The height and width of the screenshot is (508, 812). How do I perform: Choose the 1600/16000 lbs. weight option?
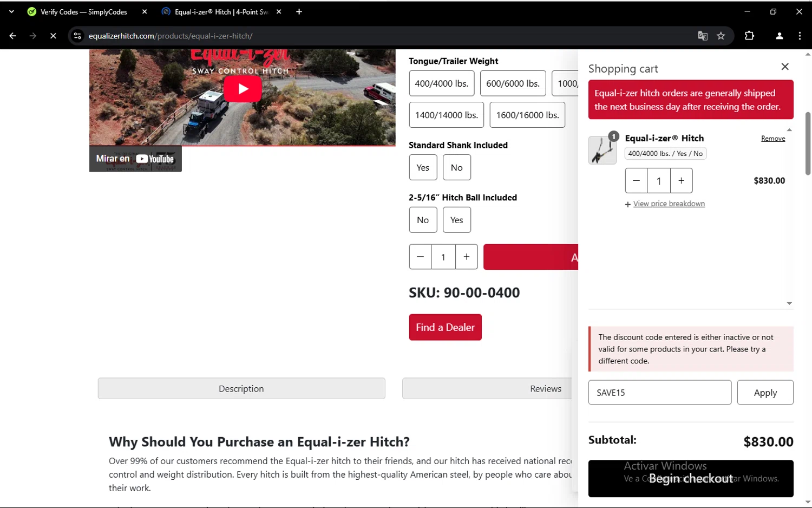click(x=527, y=115)
